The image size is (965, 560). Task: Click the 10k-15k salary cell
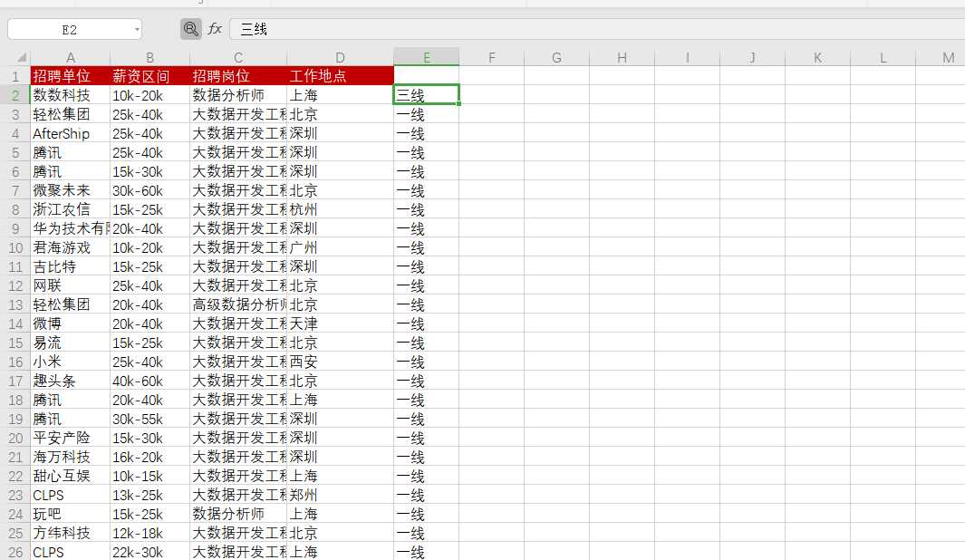pos(150,476)
